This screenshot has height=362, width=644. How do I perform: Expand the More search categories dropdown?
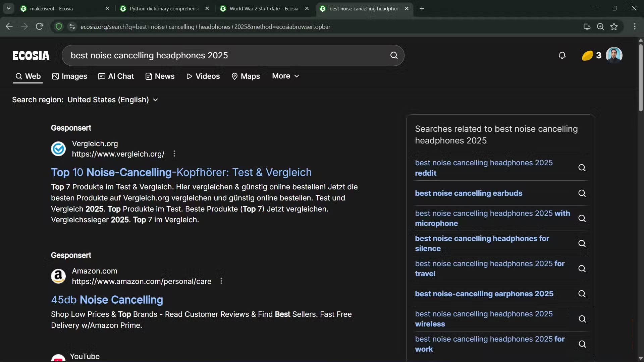pos(285,76)
